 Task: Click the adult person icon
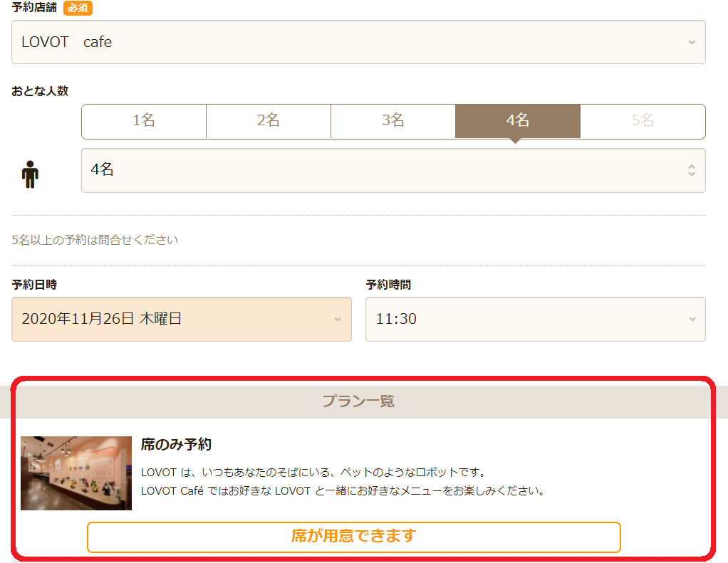pos(30,174)
